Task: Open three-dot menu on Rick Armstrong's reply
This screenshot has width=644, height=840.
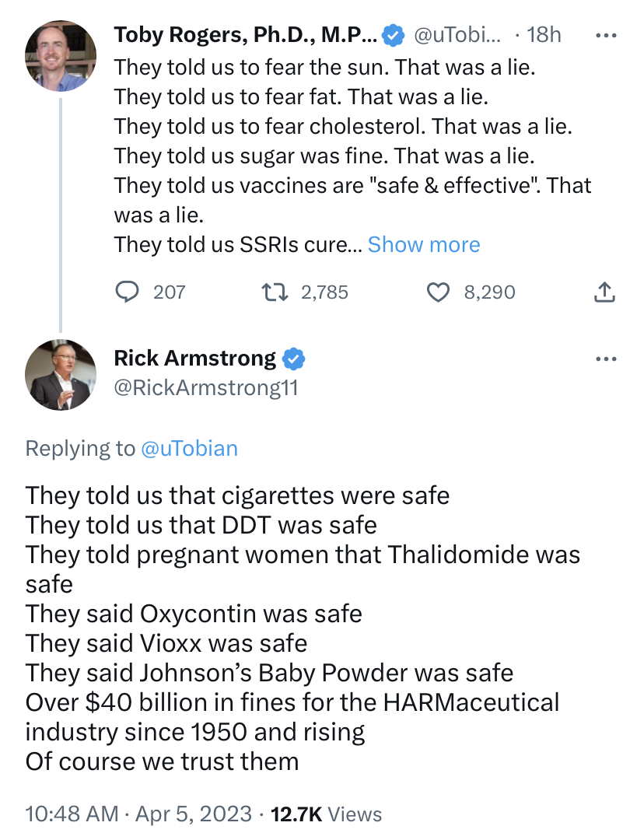Action: click(x=605, y=359)
